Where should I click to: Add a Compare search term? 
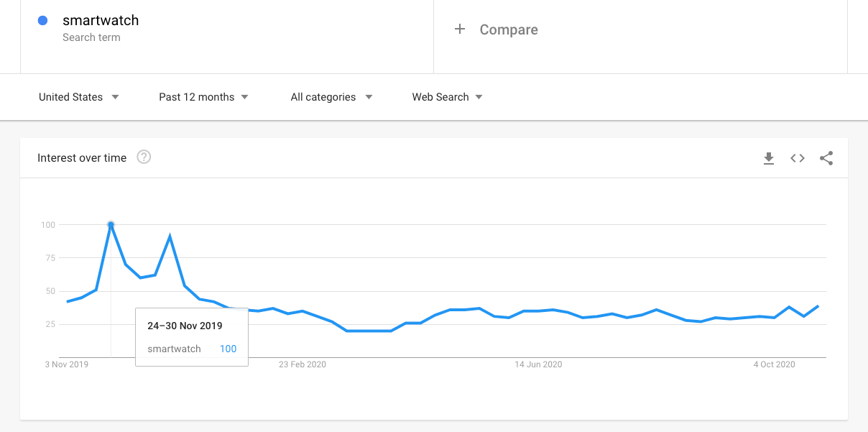coord(509,29)
